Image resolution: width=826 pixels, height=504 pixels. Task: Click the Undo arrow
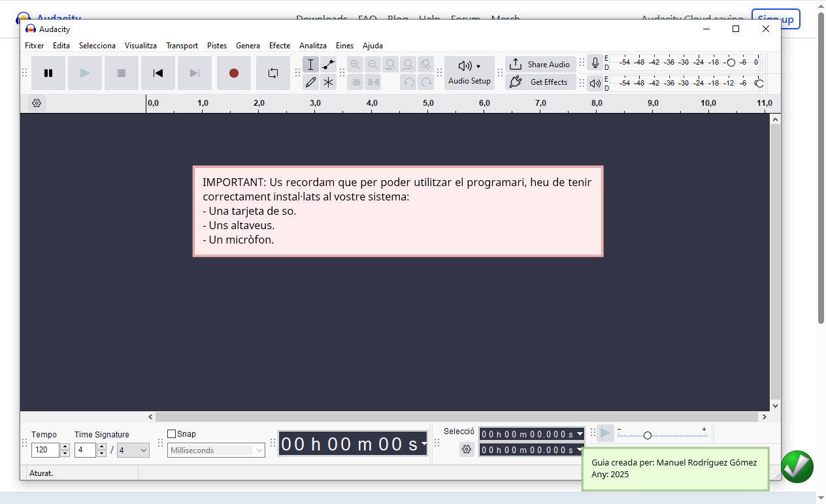408,82
